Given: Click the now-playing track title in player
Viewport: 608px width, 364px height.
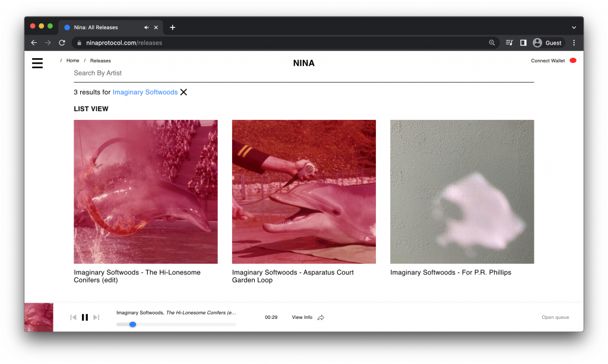Looking at the screenshot, I should [x=176, y=313].
